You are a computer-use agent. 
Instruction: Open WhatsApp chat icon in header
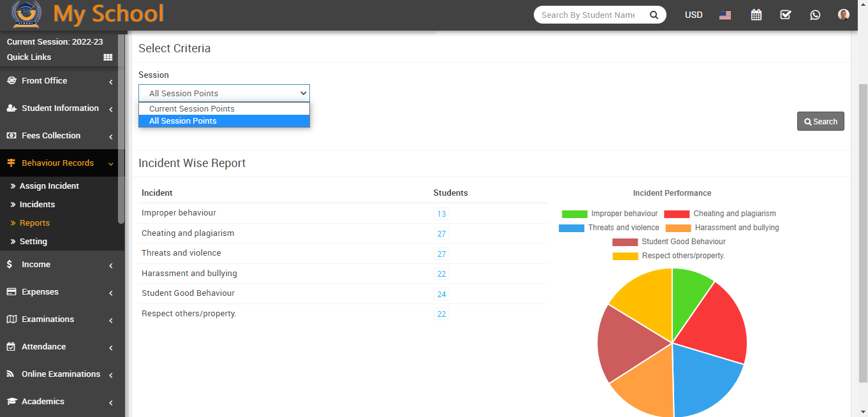[815, 15]
